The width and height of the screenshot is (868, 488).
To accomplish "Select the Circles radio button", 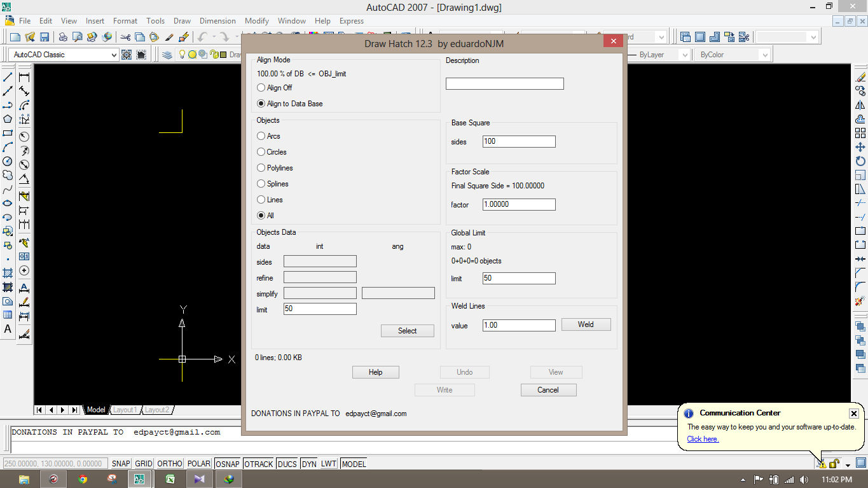I will (261, 152).
